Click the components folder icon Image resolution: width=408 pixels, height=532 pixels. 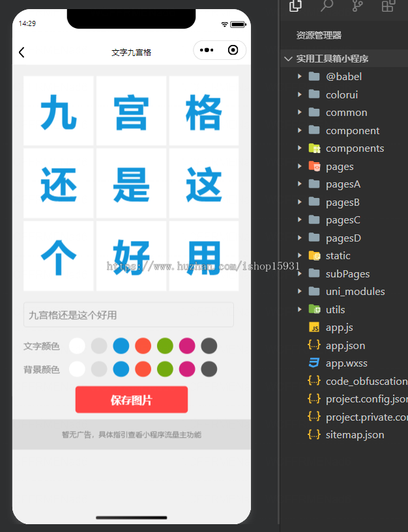coord(314,148)
